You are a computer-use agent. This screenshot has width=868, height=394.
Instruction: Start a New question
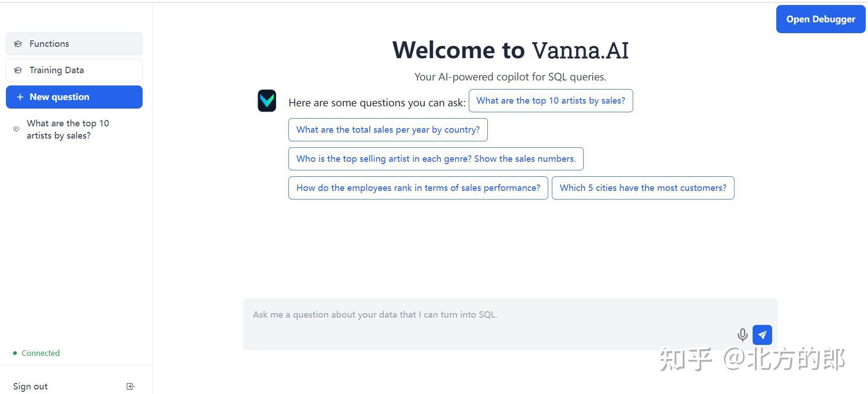74,97
